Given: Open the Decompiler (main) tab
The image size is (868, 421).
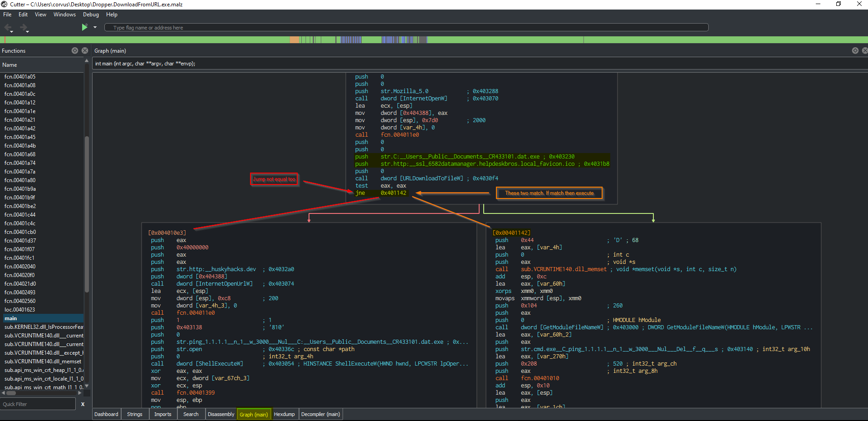Looking at the screenshot, I should click(320, 414).
